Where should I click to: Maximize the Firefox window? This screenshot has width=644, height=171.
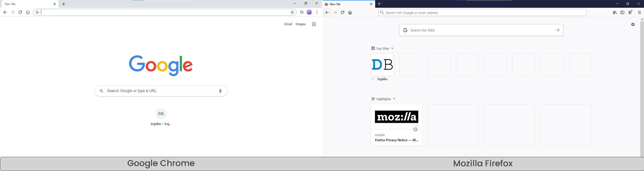(628, 4)
